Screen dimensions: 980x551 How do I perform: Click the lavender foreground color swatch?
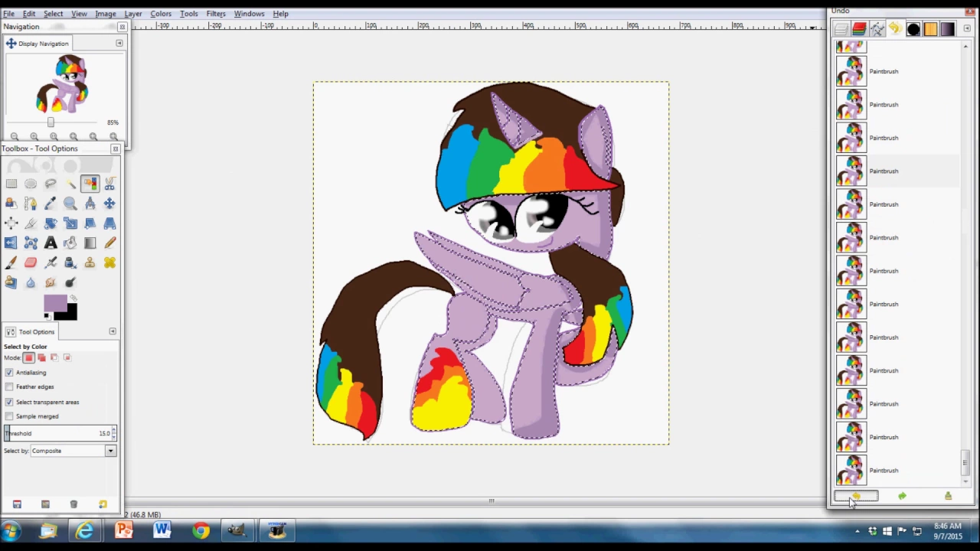pyautogui.click(x=54, y=304)
